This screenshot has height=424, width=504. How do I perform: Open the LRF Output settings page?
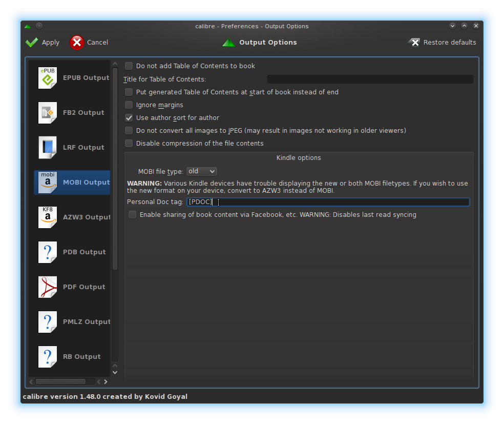(72, 148)
